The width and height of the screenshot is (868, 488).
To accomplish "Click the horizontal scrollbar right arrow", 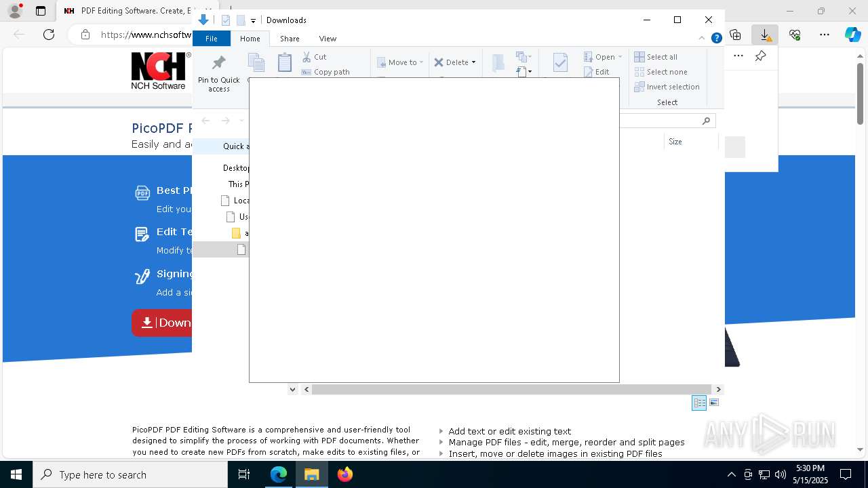I will (x=718, y=389).
